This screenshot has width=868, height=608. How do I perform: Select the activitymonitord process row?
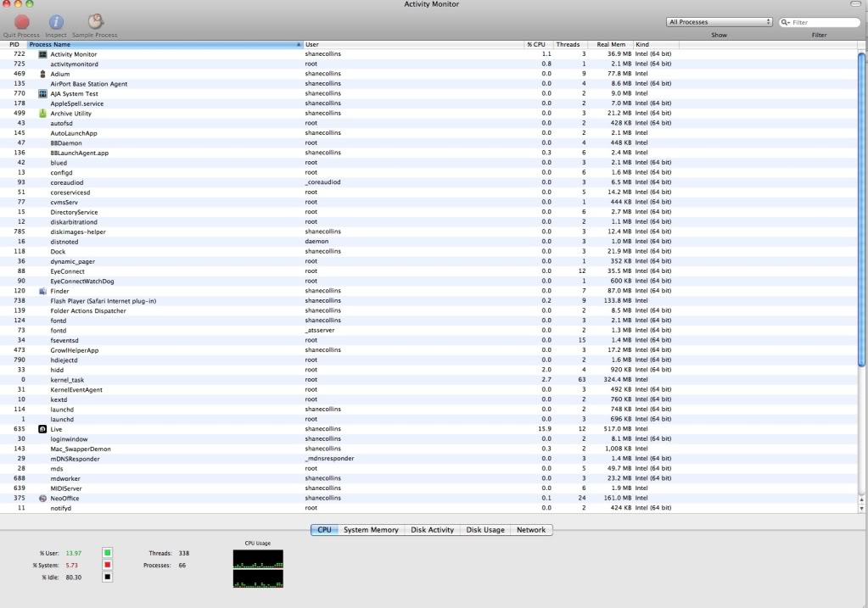429,64
